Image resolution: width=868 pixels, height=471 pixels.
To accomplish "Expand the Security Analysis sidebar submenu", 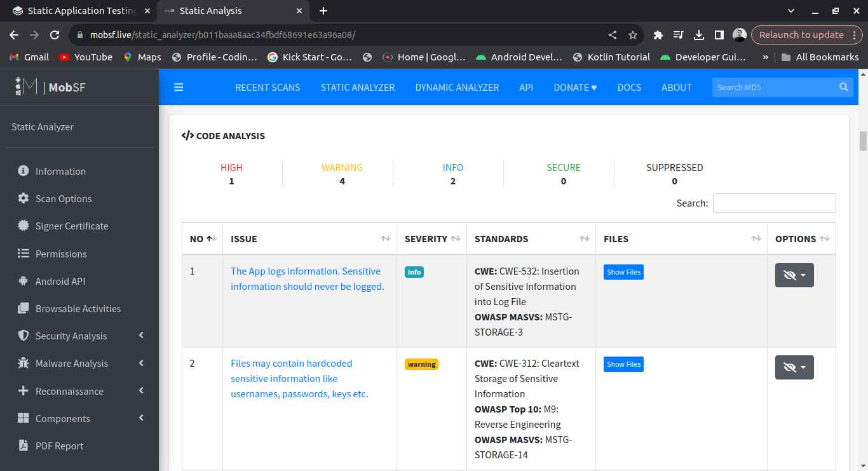I will (x=141, y=336).
